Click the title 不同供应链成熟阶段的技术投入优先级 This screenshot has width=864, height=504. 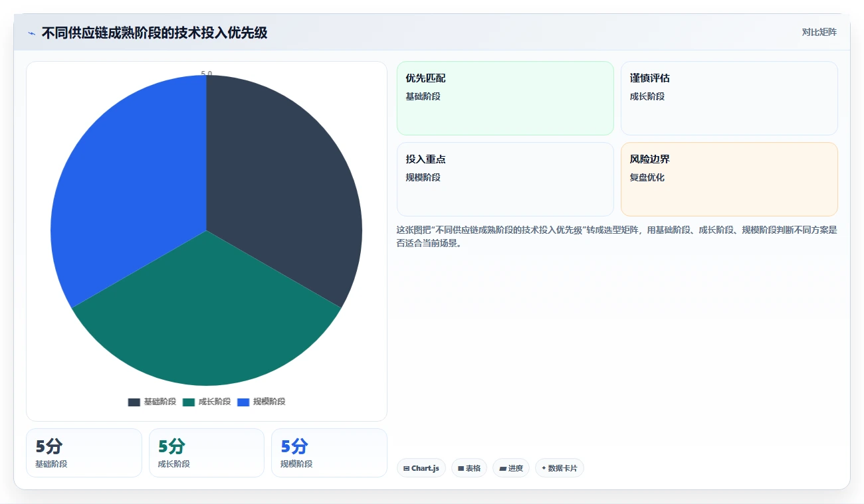point(154,33)
